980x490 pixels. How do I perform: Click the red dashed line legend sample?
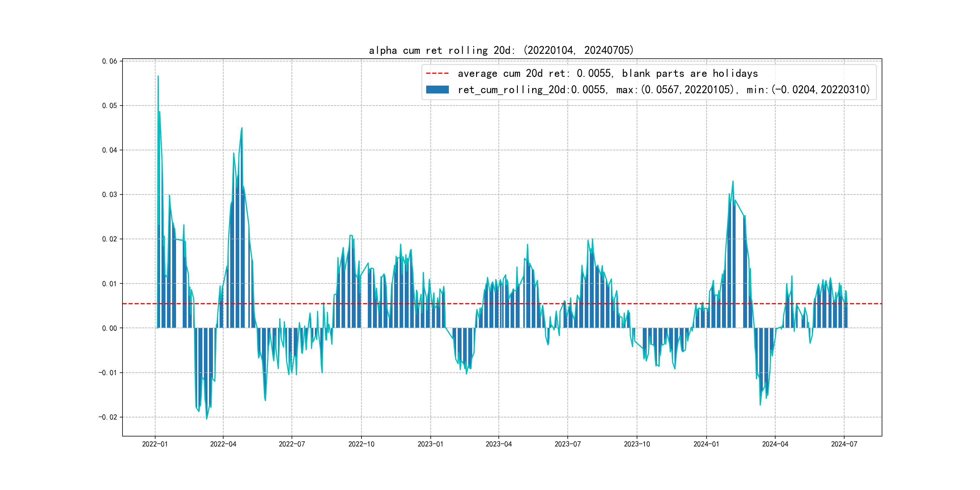pos(437,73)
